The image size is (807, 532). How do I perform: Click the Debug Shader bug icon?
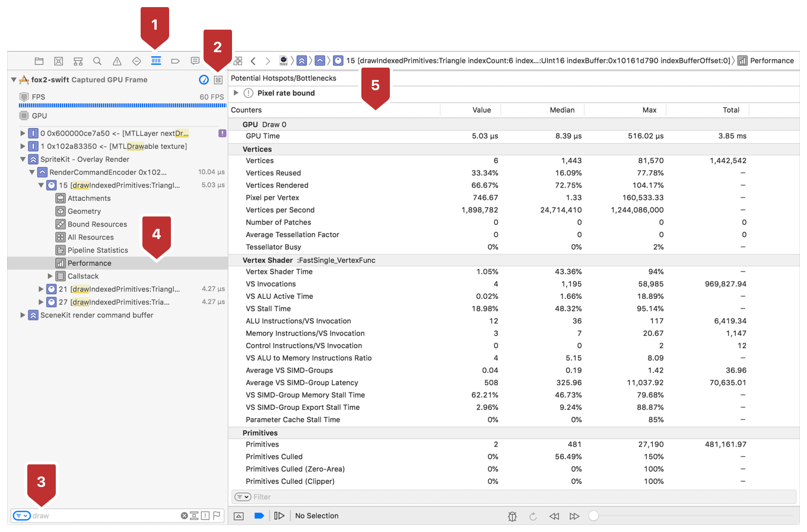click(512, 516)
